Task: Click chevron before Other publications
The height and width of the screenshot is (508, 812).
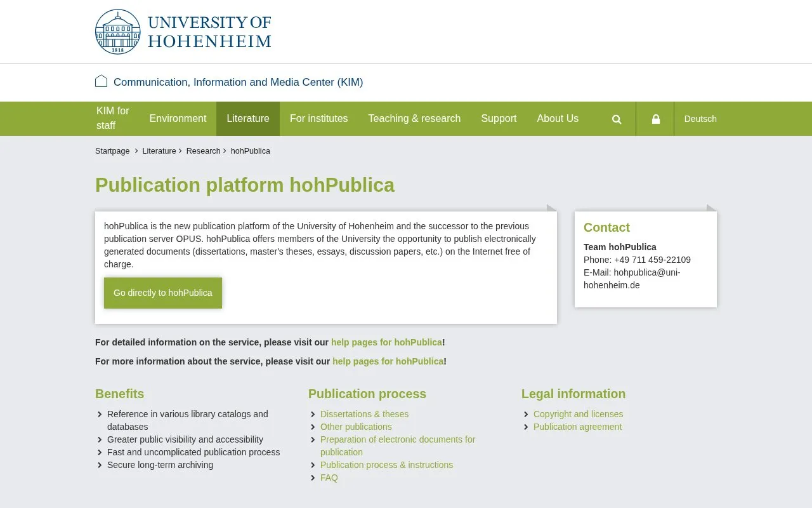Action: (313, 427)
